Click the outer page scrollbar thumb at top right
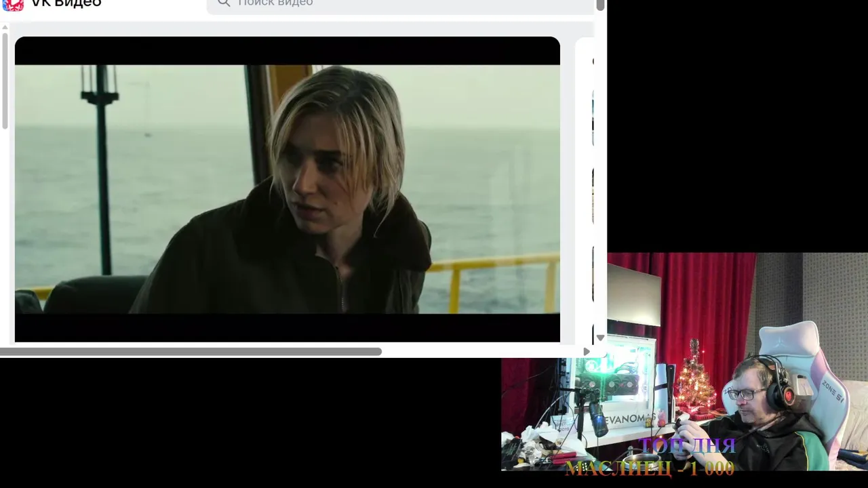 coord(600,5)
